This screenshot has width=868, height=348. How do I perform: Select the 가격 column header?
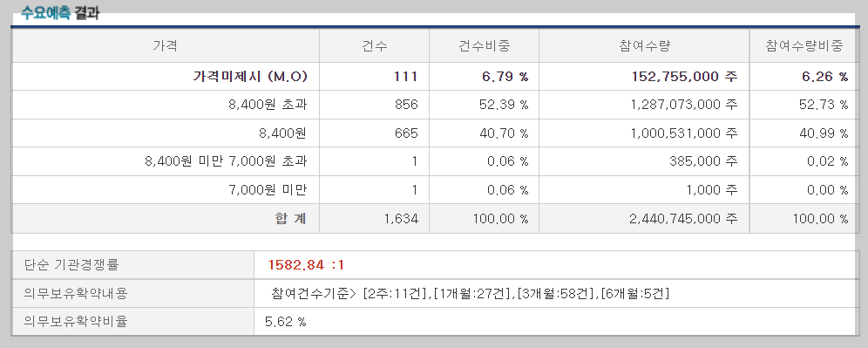pyautogui.click(x=165, y=46)
